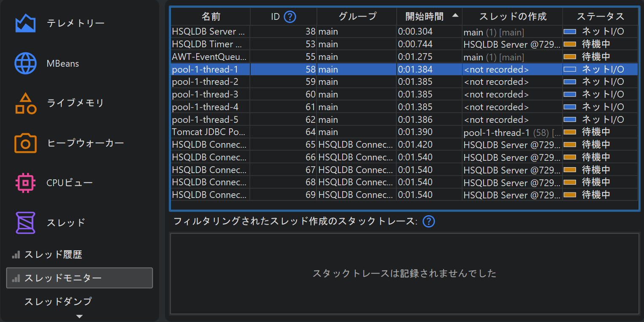Image resolution: width=644 pixels, height=322 pixels.
Task: Click orange status swatch for Tomcat JDBC row
Action: coord(570,132)
